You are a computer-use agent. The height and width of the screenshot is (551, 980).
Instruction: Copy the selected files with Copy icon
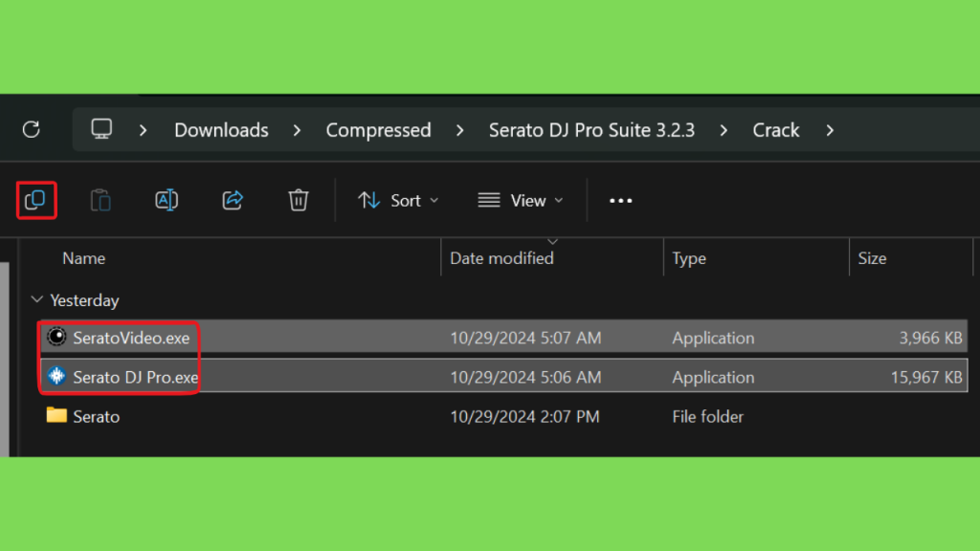coord(35,200)
